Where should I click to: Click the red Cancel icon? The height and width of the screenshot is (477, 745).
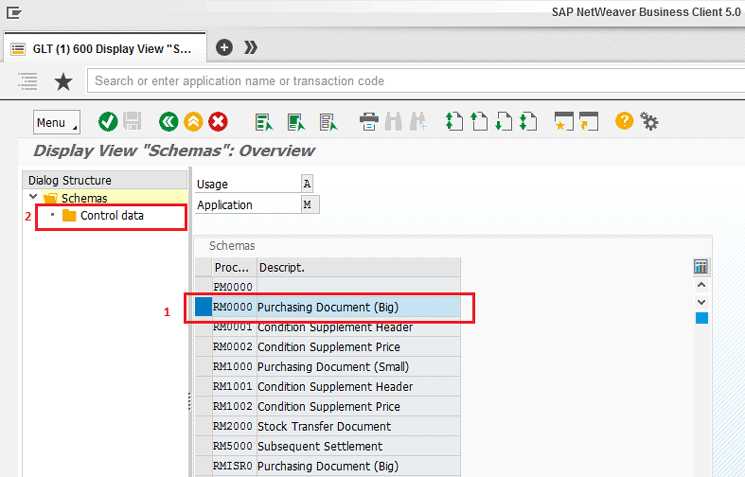click(217, 122)
